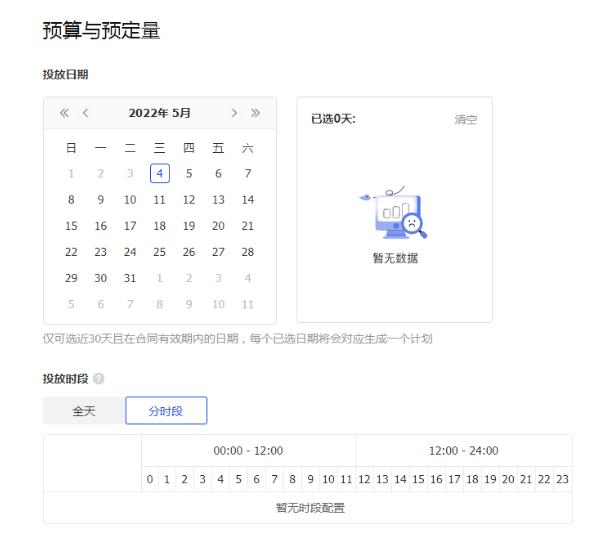Select date 16 in the calendar
This screenshot has width=616, height=548.
(x=101, y=226)
